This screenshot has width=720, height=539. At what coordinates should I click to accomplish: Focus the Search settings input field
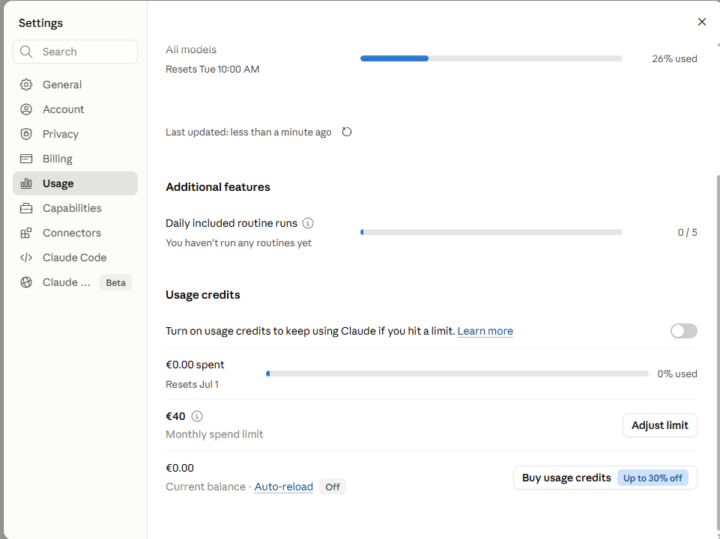75,51
